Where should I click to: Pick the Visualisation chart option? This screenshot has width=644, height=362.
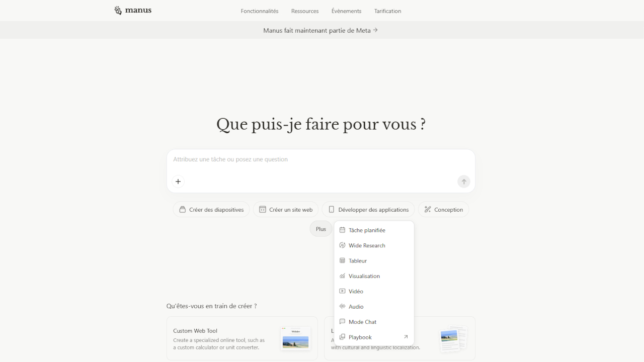coord(364,276)
